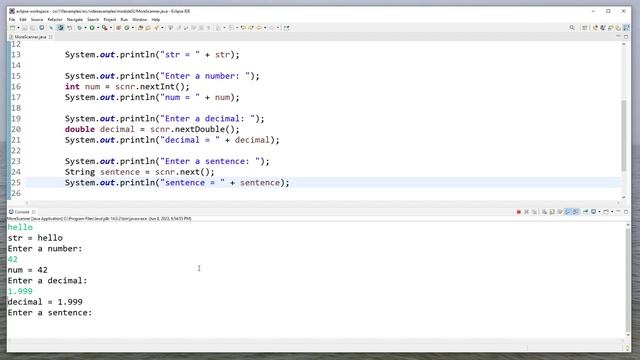Toggle Scroll Lock in Console toolbar

tap(552, 212)
